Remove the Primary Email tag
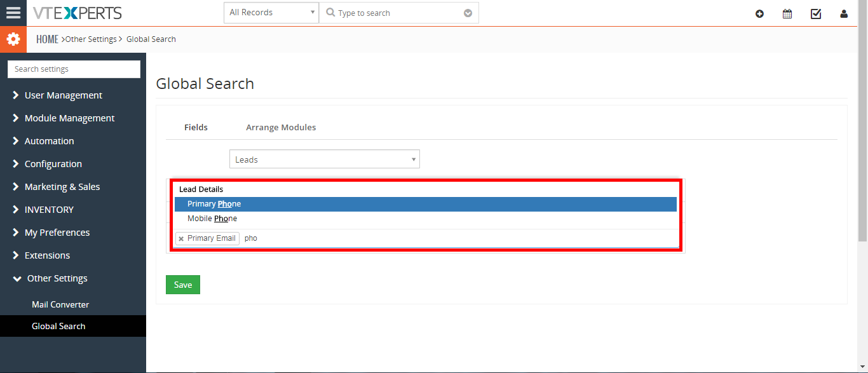 point(181,239)
